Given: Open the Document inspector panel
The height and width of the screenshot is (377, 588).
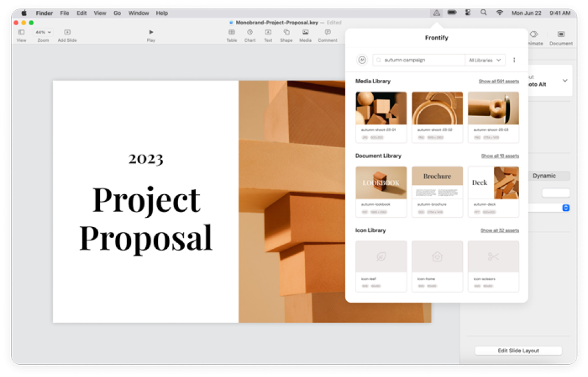Looking at the screenshot, I should 561,35.
